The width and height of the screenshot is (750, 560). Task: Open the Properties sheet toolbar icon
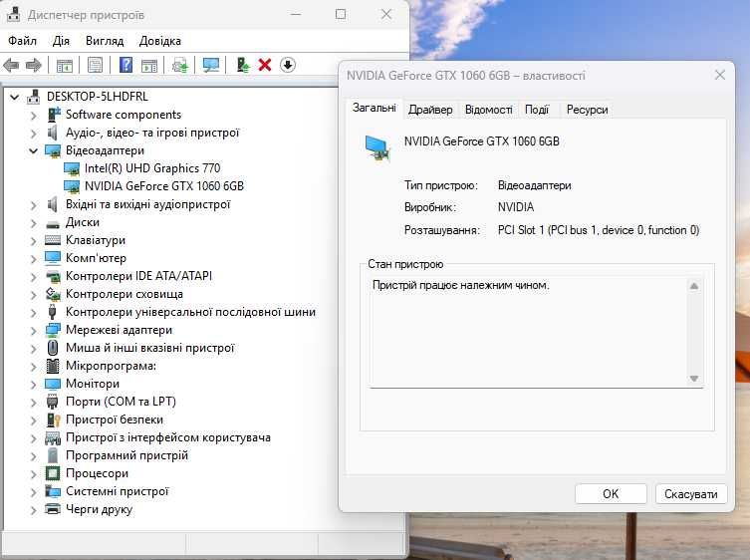95,65
